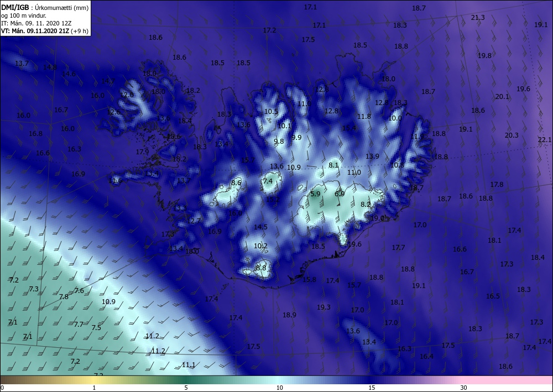Click the 9.8 value label
Screen dimensions: 553x392
pyautogui.click(x=279, y=142)
